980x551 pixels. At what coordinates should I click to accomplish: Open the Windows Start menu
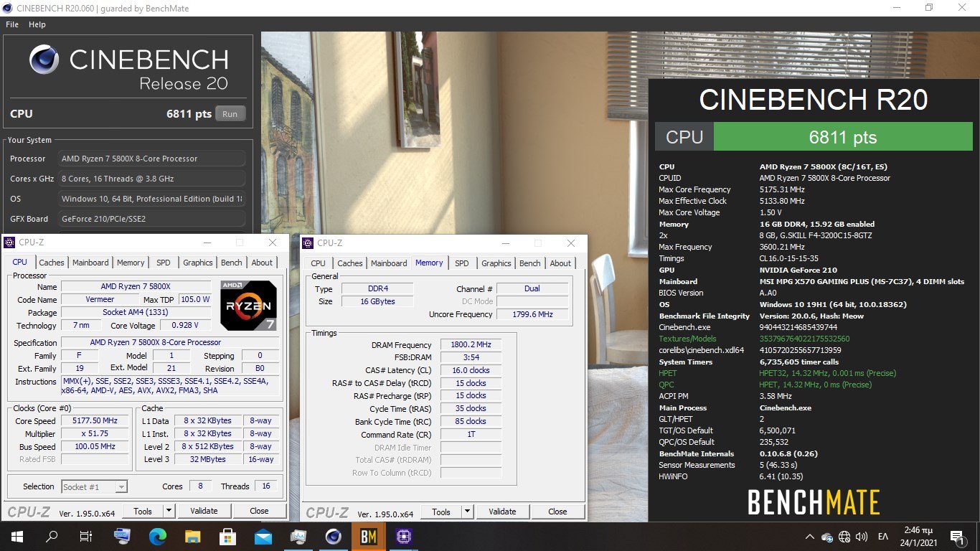pyautogui.click(x=16, y=536)
